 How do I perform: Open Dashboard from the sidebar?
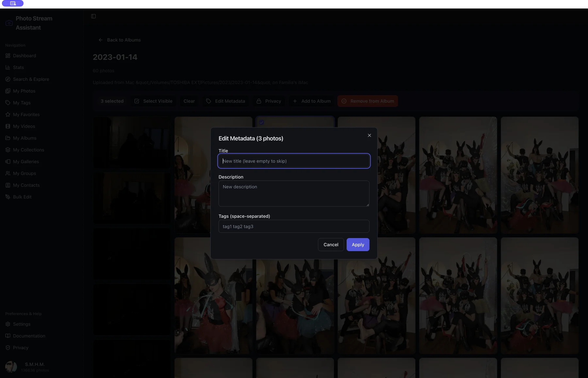(24, 56)
